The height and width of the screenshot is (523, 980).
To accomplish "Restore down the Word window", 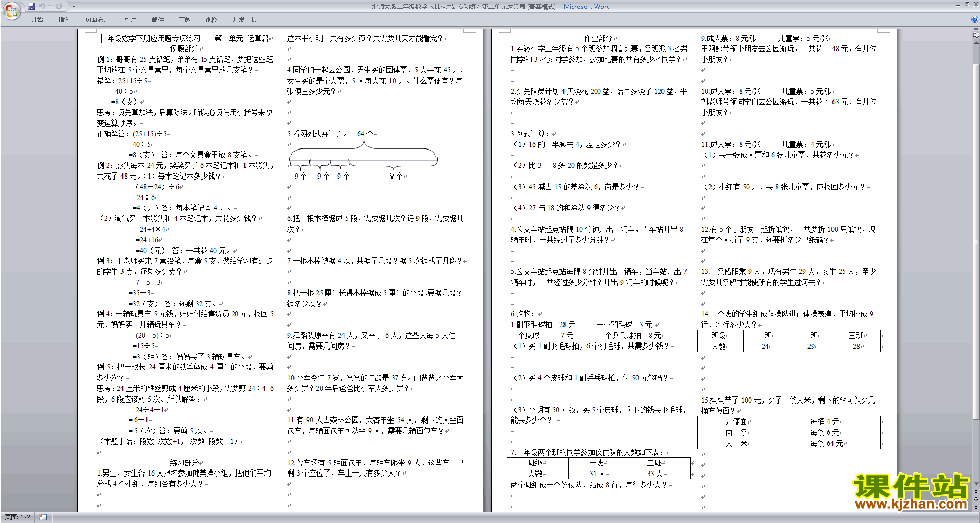I will tap(967, 4).
